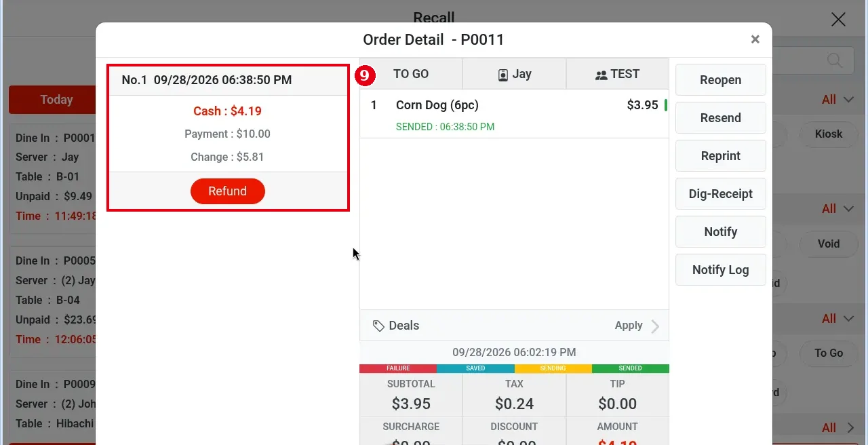This screenshot has width=868, height=445.
Task: Select the Jay server tab
Action: pyautogui.click(x=514, y=74)
